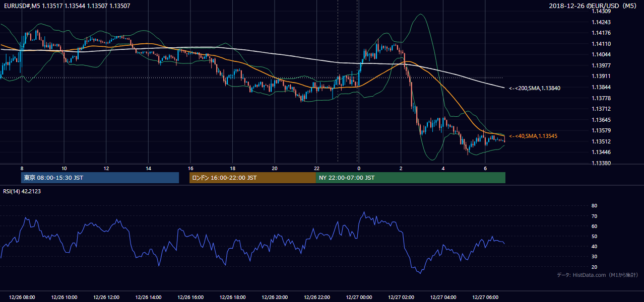Click RSI scale value 80
The width and height of the screenshot is (644, 302).
click(594, 206)
